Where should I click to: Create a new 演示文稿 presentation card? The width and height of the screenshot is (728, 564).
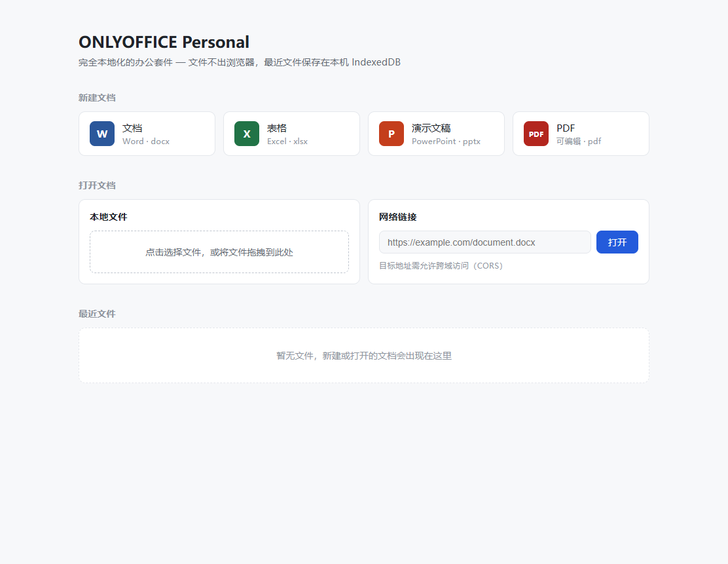pyautogui.click(x=436, y=134)
